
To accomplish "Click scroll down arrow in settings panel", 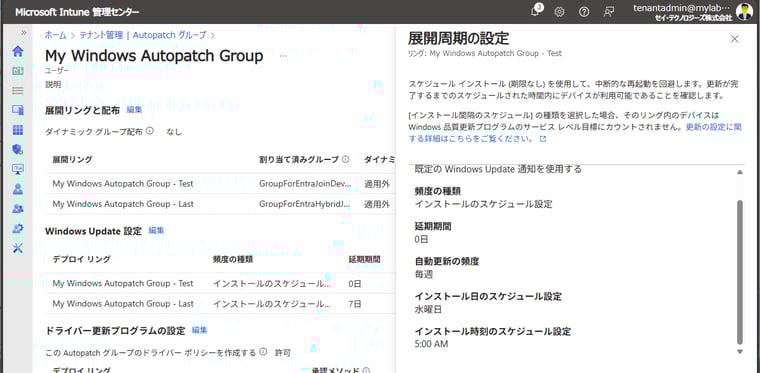I will pos(740,352).
